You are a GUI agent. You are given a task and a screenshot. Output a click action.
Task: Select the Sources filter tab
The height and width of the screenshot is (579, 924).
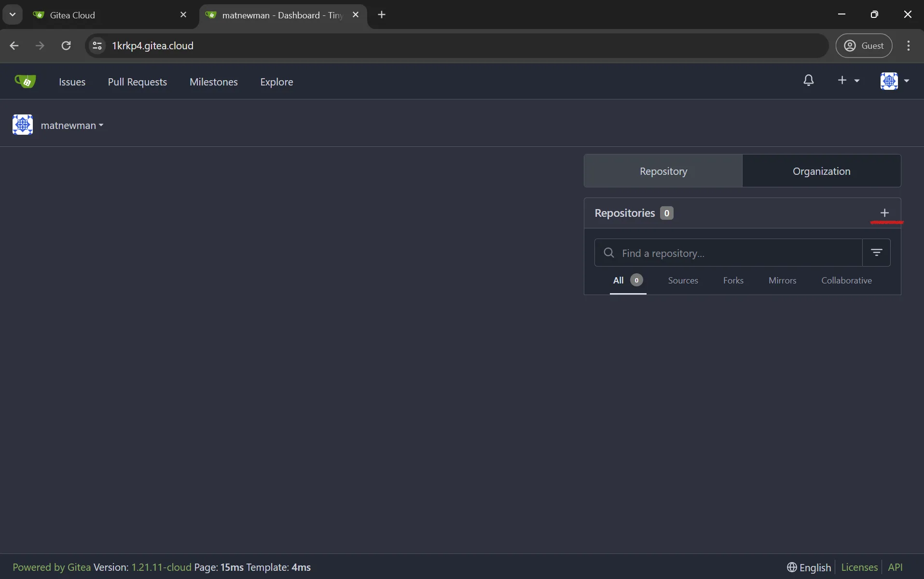[683, 280]
